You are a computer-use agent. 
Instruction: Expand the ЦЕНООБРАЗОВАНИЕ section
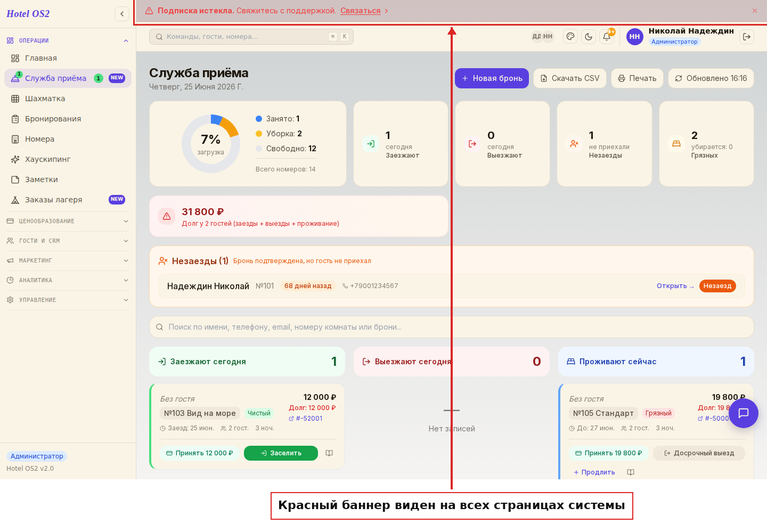tap(68, 221)
